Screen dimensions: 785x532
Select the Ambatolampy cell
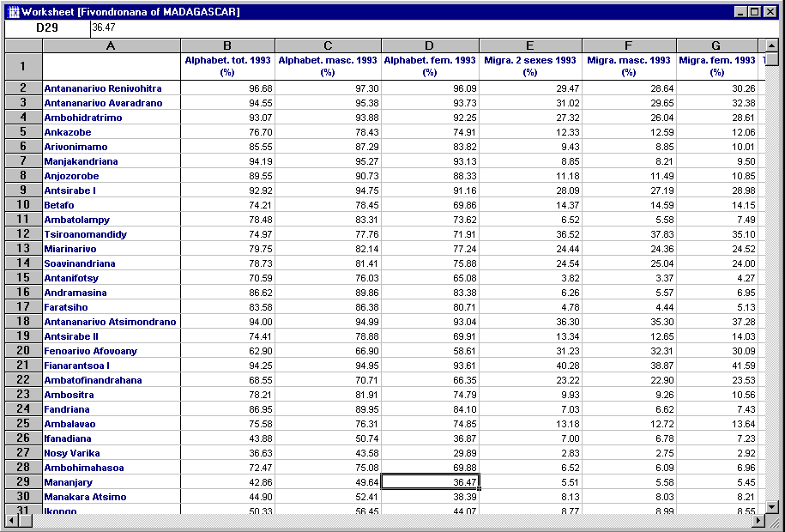112,220
